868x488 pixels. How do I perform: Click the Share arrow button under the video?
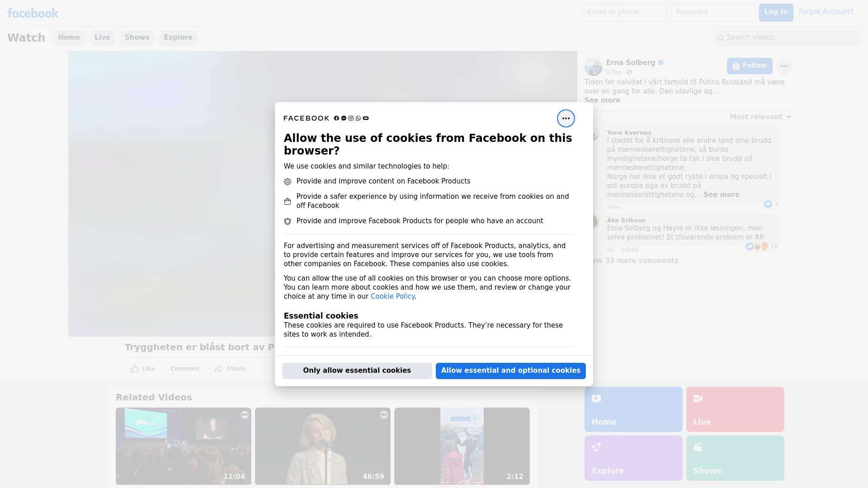point(230,369)
